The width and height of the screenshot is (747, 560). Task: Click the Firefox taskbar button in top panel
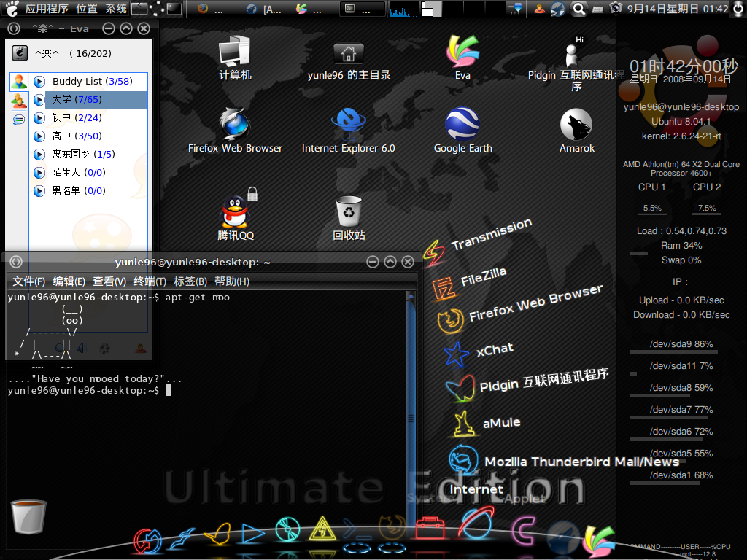[x=212, y=9]
